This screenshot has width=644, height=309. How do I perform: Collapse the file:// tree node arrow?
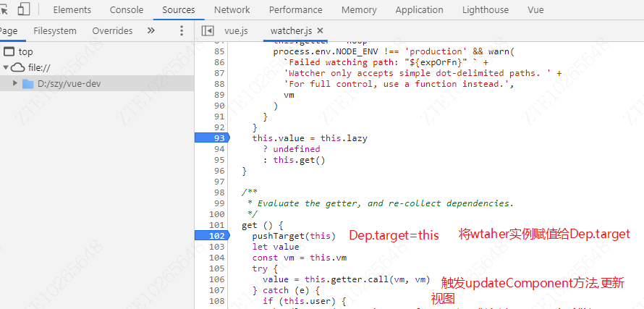[x=5, y=67]
